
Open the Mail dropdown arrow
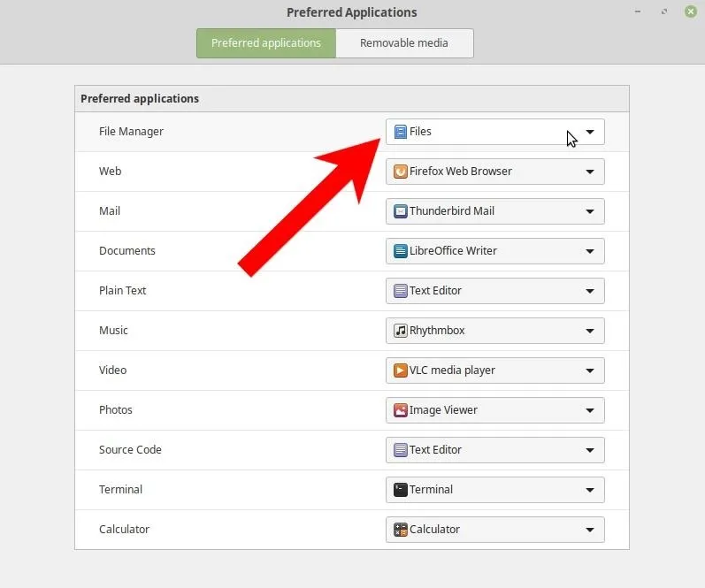point(590,211)
